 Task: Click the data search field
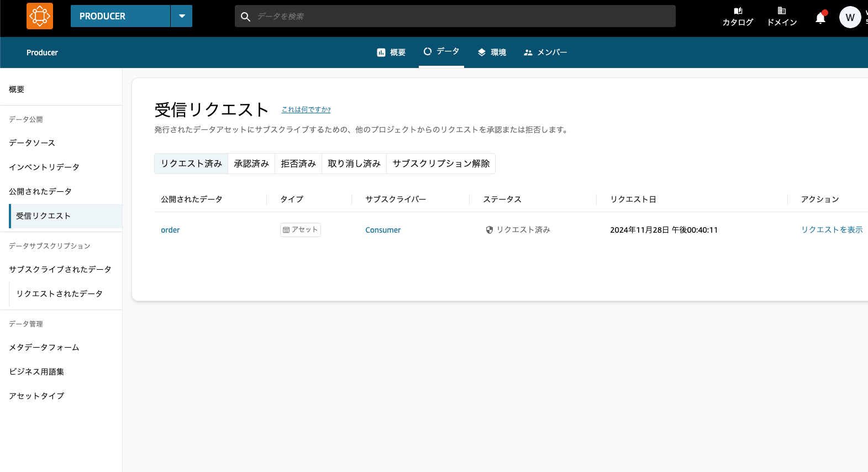pos(455,16)
